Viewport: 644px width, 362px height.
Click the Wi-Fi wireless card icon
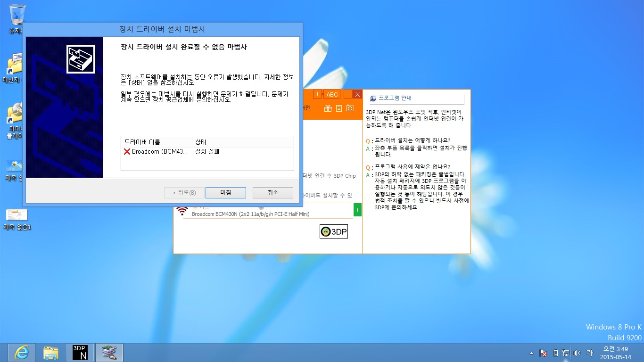[x=182, y=211]
